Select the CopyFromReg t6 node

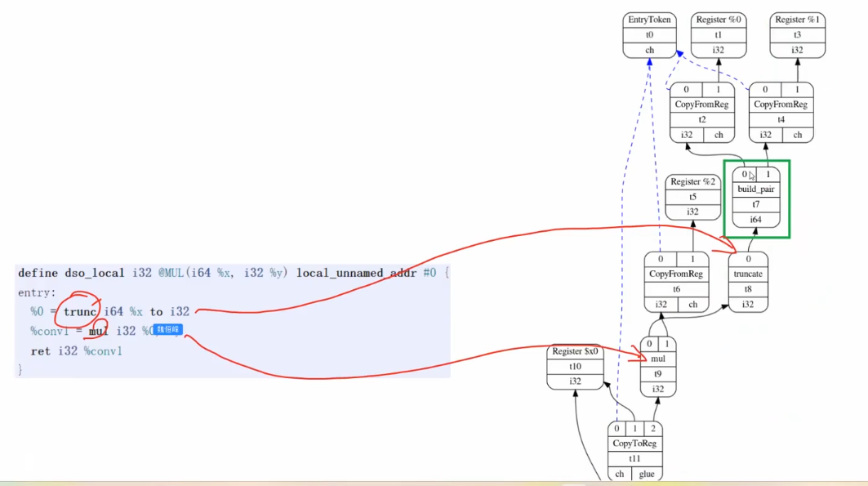tap(675, 282)
